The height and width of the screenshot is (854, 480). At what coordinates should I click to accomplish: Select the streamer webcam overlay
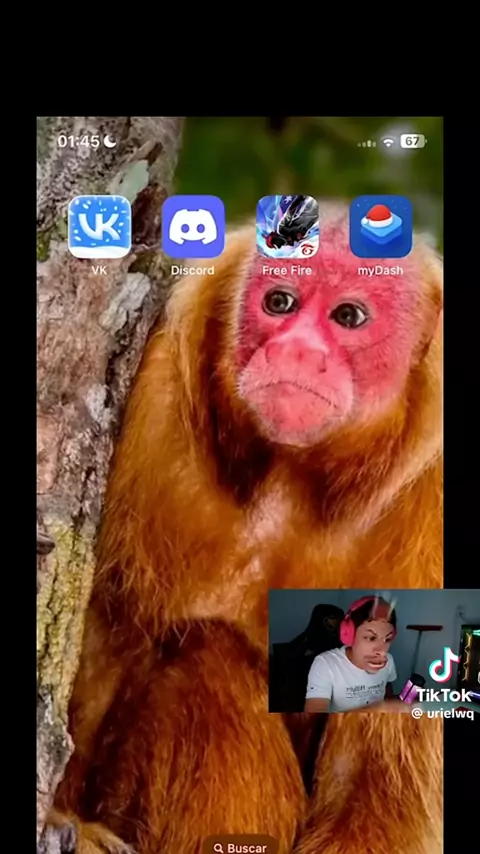(374, 650)
